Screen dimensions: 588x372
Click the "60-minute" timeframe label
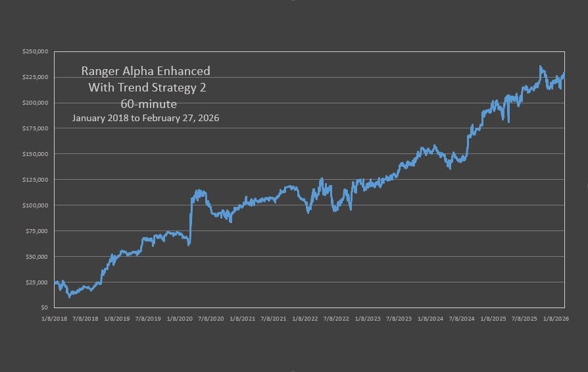point(145,103)
